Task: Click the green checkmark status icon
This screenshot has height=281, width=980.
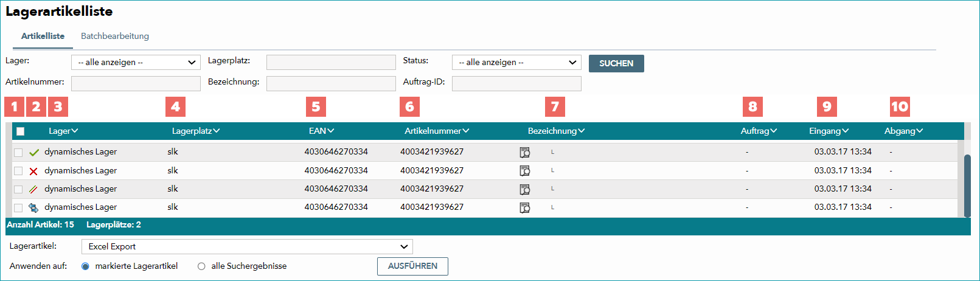Action: tap(34, 153)
